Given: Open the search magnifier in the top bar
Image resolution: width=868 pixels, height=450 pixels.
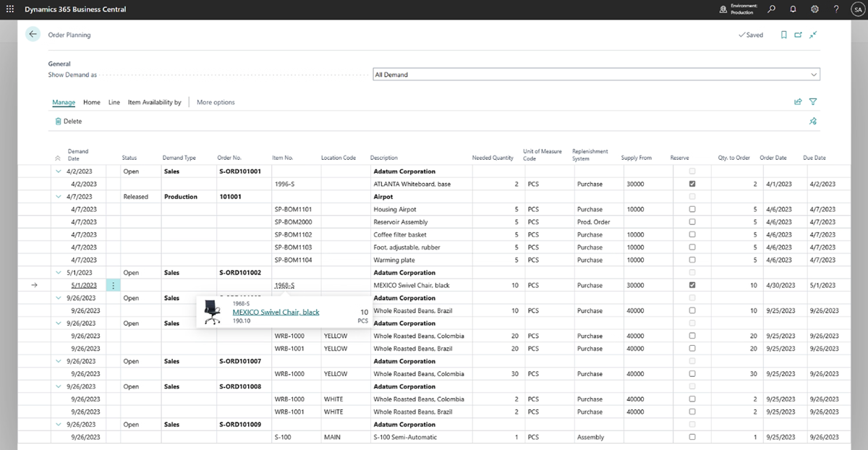Looking at the screenshot, I should coord(771,9).
